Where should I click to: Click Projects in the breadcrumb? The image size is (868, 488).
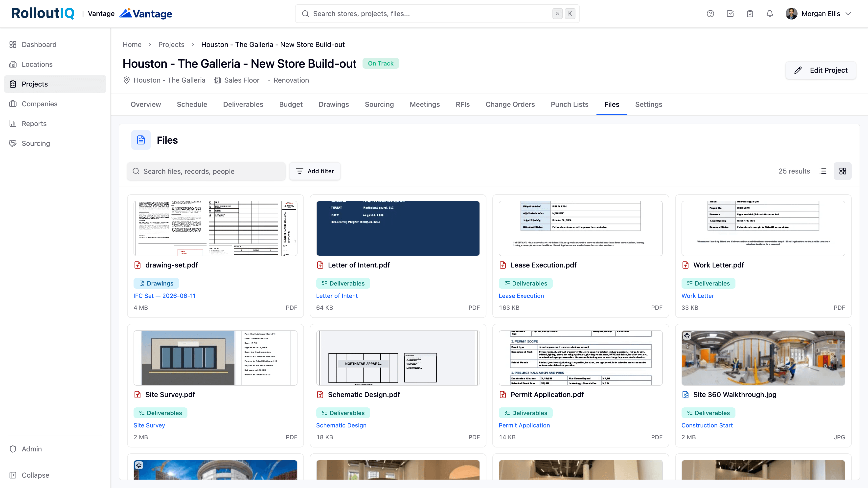[x=171, y=44]
